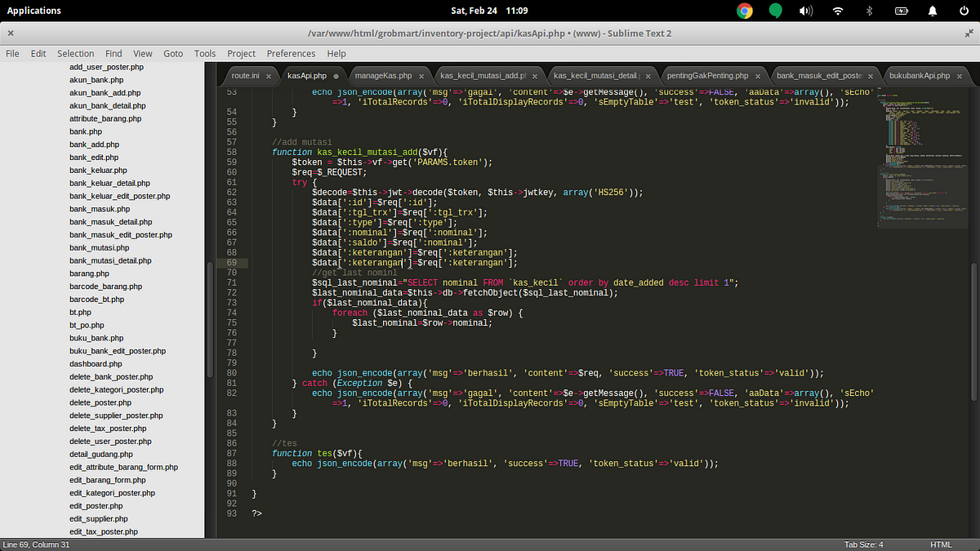Open the power session menu icon
980x551 pixels.
pos(964,11)
